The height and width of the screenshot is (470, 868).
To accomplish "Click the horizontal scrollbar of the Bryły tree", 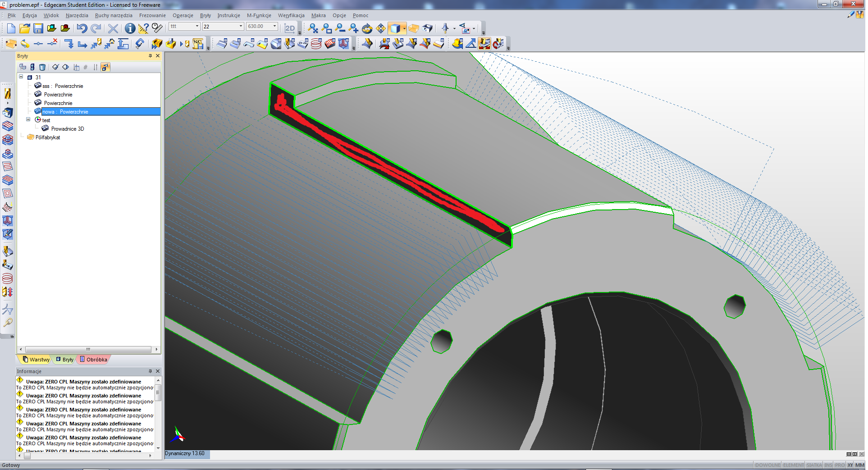I will 88,349.
